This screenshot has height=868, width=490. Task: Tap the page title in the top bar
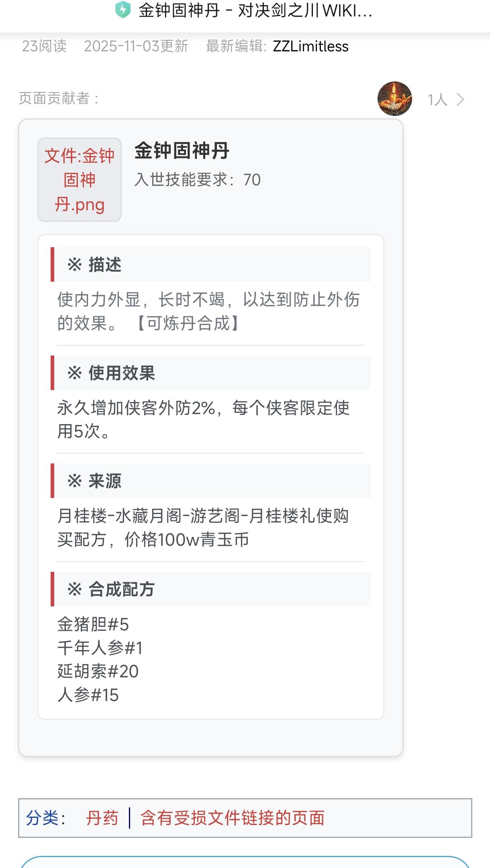point(255,11)
